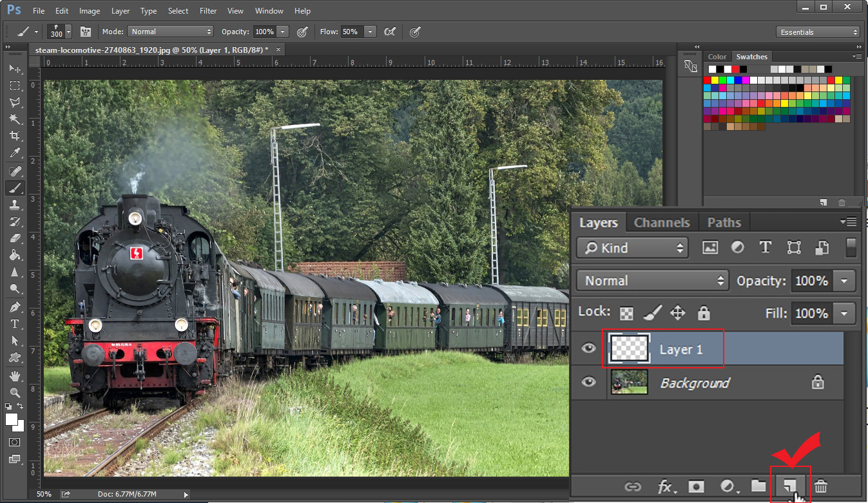Select the History Brush tool
The width and height of the screenshot is (868, 503).
tap(15, 222)
